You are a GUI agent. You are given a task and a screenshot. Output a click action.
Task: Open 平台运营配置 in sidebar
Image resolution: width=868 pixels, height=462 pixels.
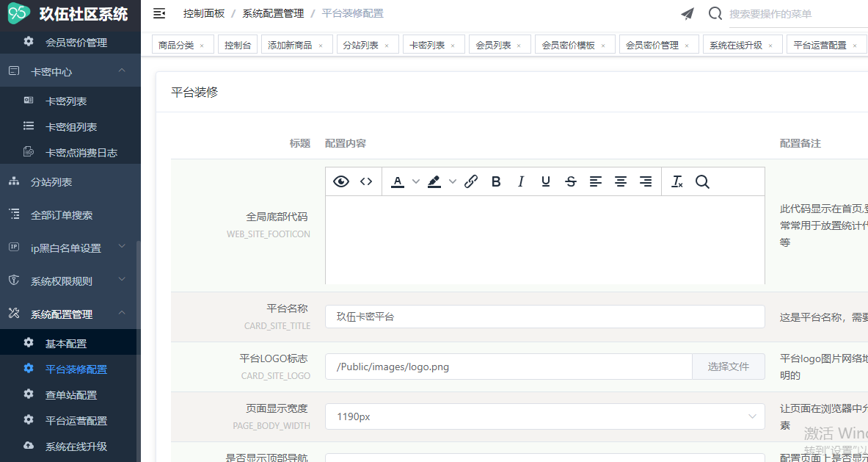(x=70, y=420)
